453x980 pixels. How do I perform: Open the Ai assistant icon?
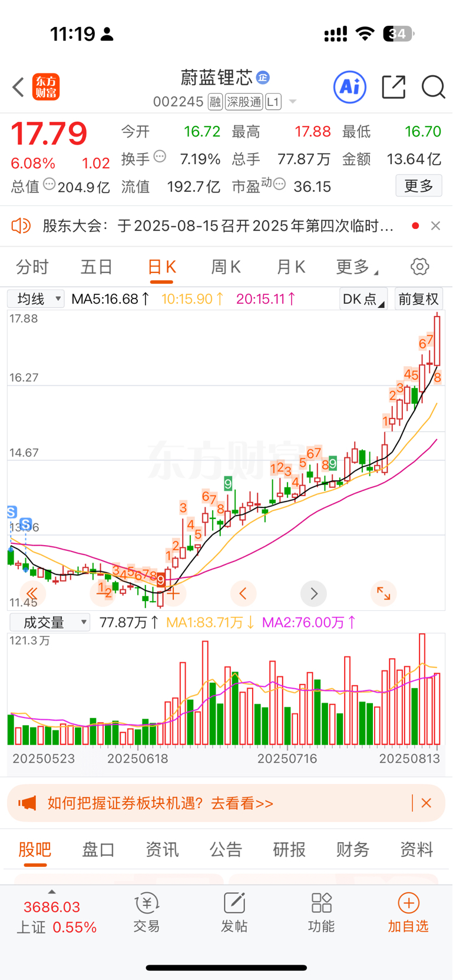350,87
